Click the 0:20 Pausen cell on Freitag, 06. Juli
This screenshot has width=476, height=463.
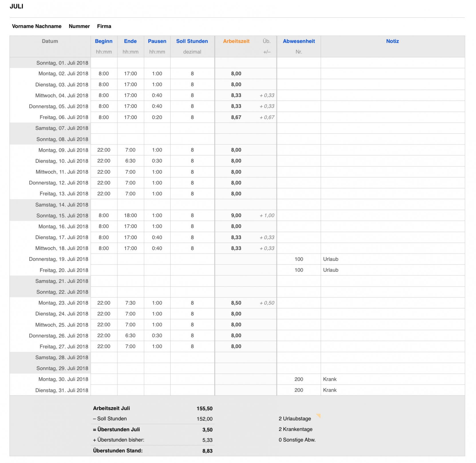(x=157, y=117)
